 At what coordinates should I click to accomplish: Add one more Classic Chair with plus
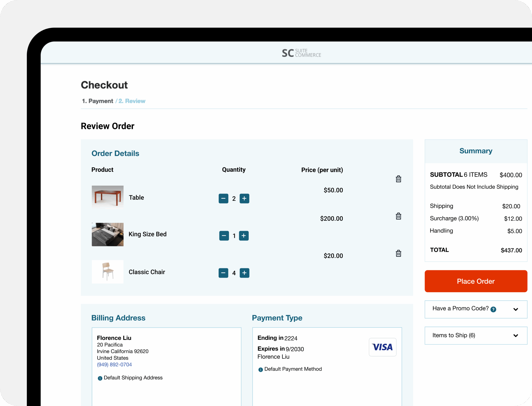click(x=244, y=273)
